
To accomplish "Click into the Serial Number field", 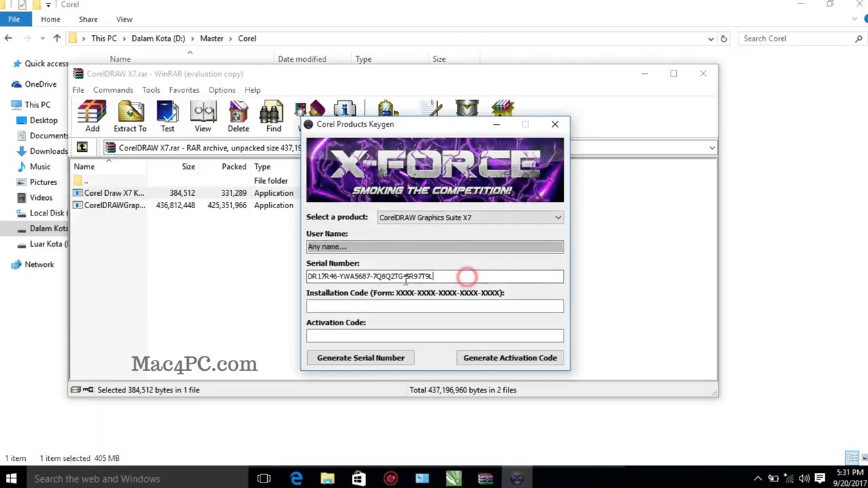I will pyautogui.click(x=435, y=277).
